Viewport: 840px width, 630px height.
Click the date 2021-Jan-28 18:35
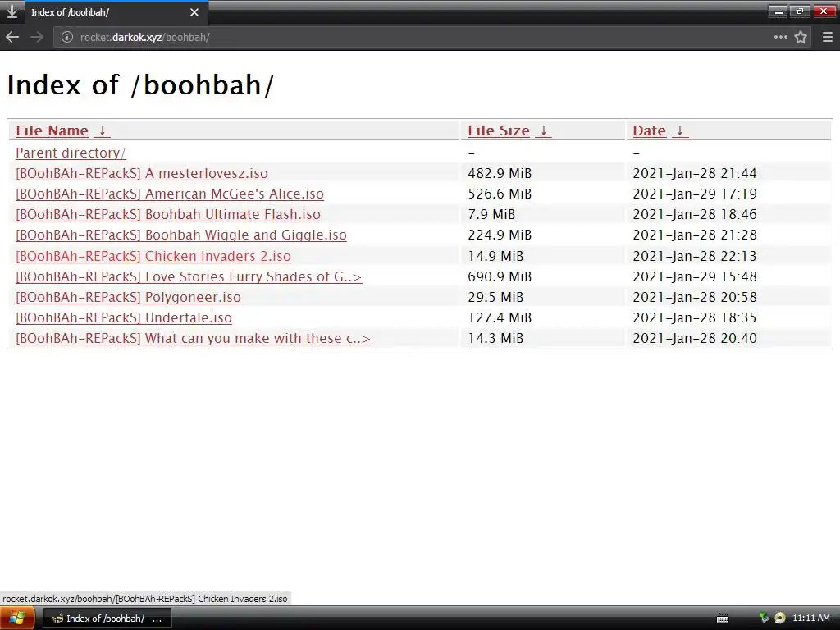(695, 317)
